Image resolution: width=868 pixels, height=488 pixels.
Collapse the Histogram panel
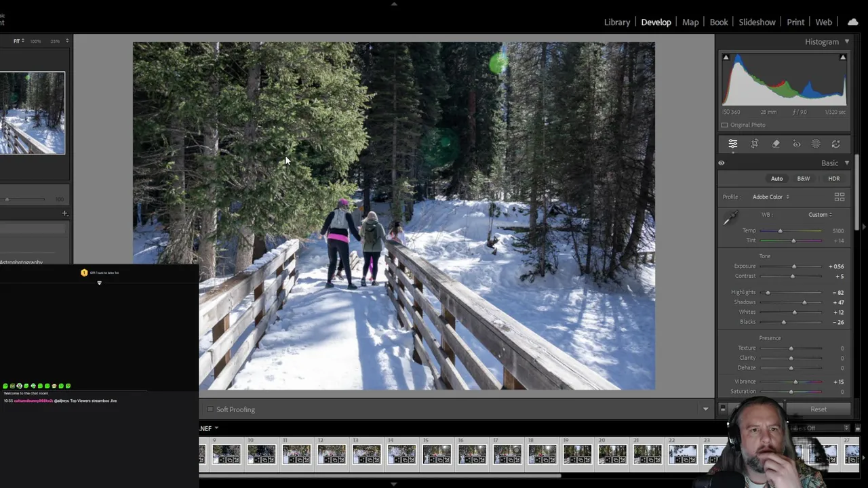847,42
